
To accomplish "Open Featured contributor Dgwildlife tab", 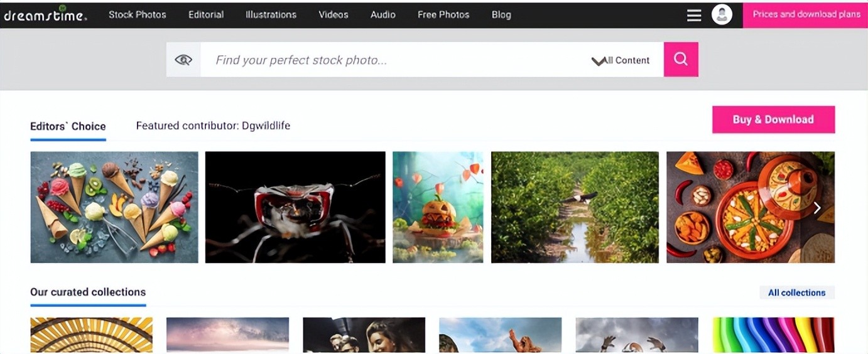I will (x=213, y=126).
